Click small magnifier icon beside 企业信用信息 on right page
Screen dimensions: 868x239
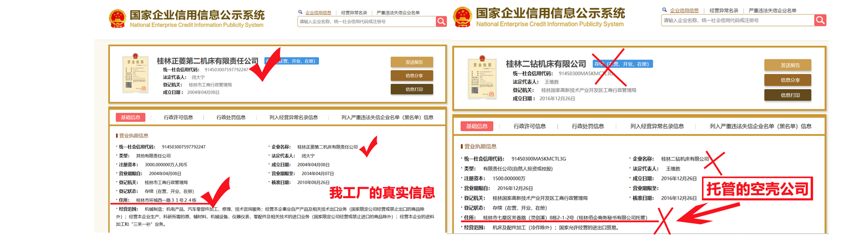click(664, 10)
